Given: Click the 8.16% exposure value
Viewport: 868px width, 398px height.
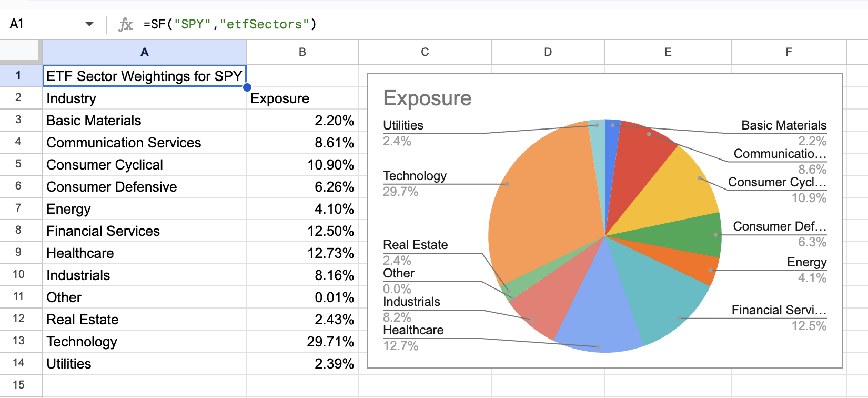Looking at the screenshot, I should [x=302, y=275].
